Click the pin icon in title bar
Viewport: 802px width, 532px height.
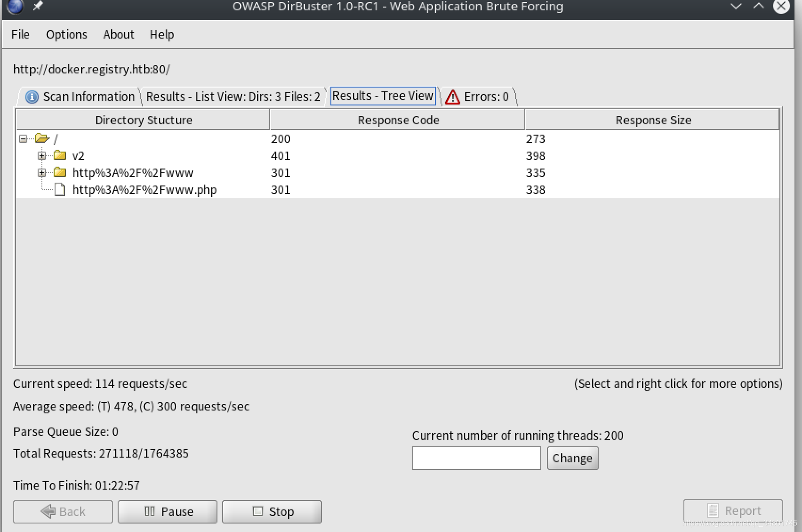[38, 6]
